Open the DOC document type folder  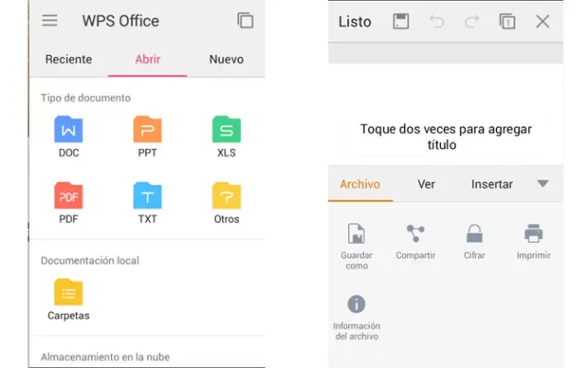(69, 130)
